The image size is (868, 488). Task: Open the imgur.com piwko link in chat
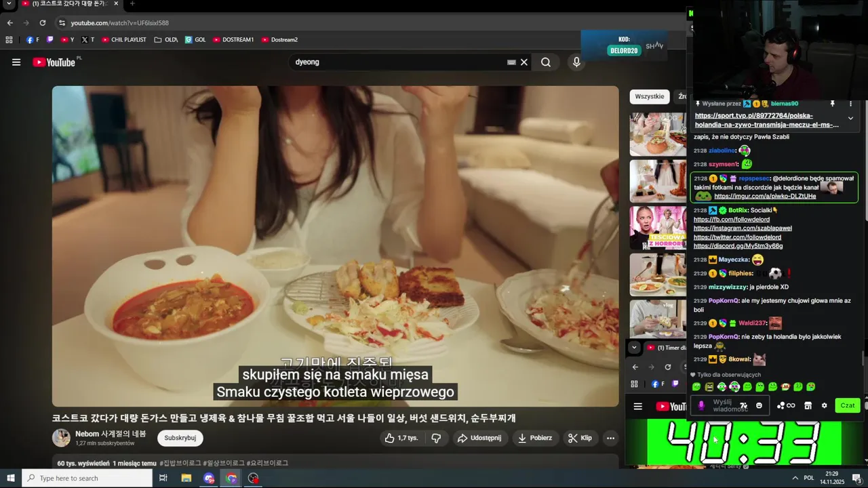765,197
